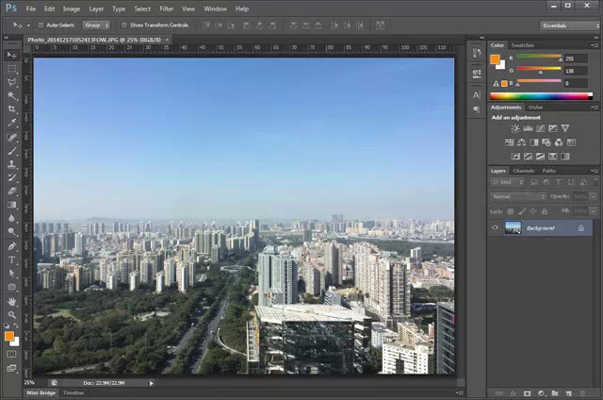603x400 pixels.
Task: Select the Zoom tool
Action: 12,315
